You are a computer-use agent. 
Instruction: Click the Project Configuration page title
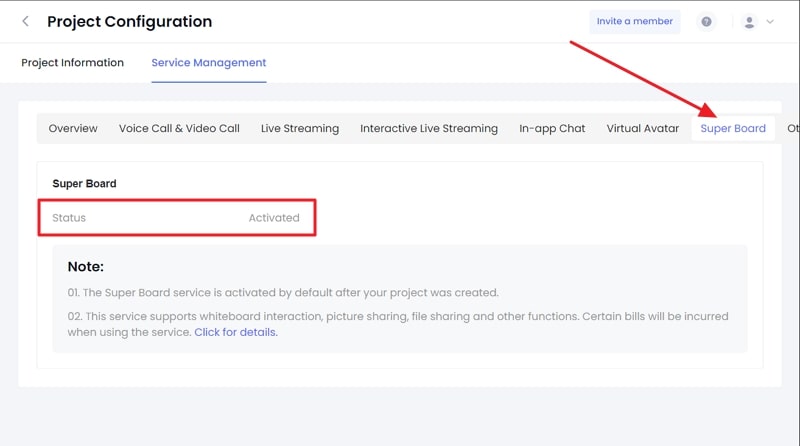[x=130, y=21]
